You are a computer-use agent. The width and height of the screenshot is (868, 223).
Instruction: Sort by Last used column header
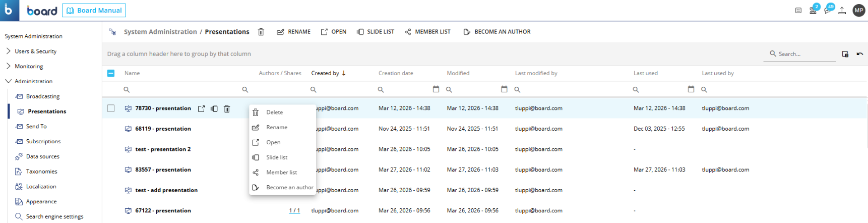[x=646, y=73]
